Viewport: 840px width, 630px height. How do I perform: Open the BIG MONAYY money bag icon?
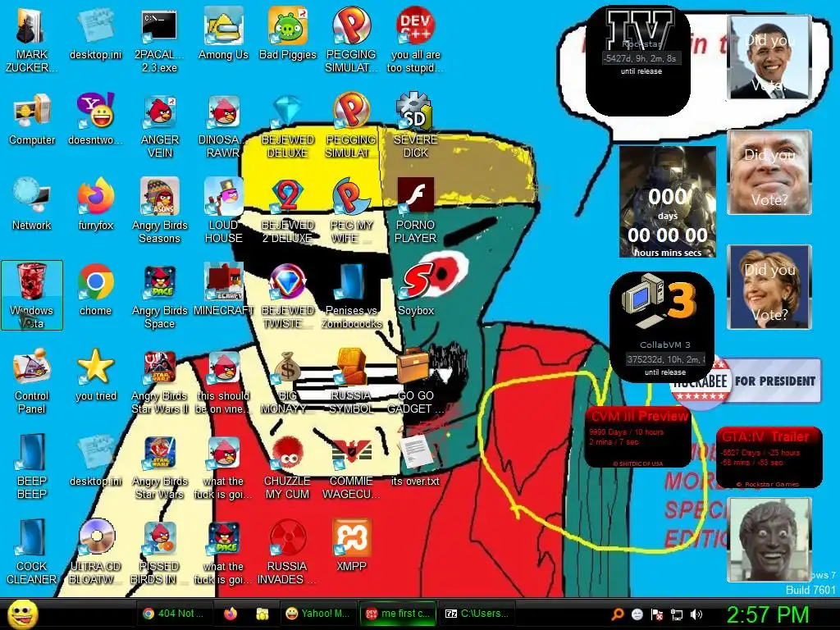(288, 381)
